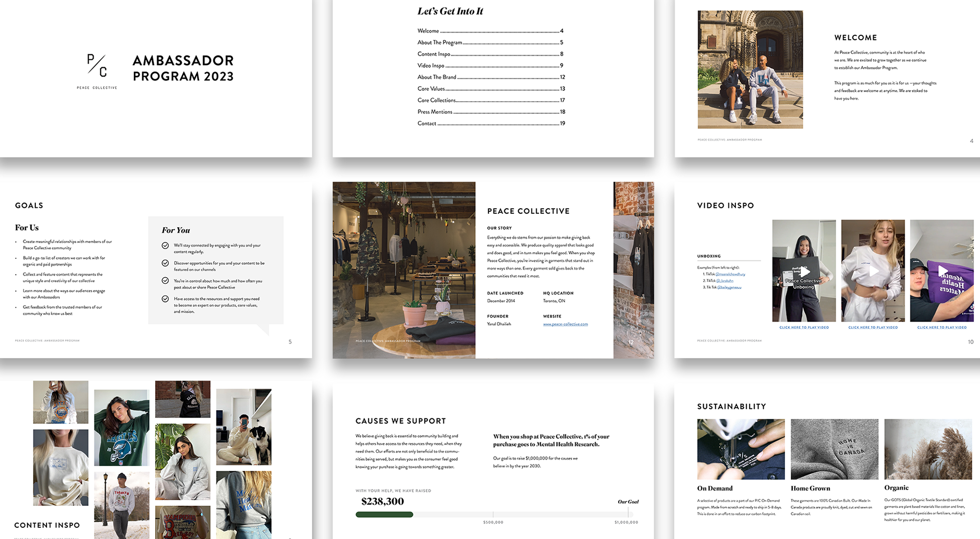
Task: Select the About The Program contents entry
Action: coord(491,42)
